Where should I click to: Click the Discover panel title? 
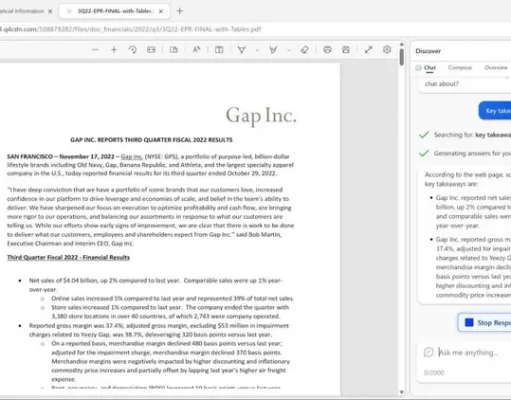[x=428, y=51]
